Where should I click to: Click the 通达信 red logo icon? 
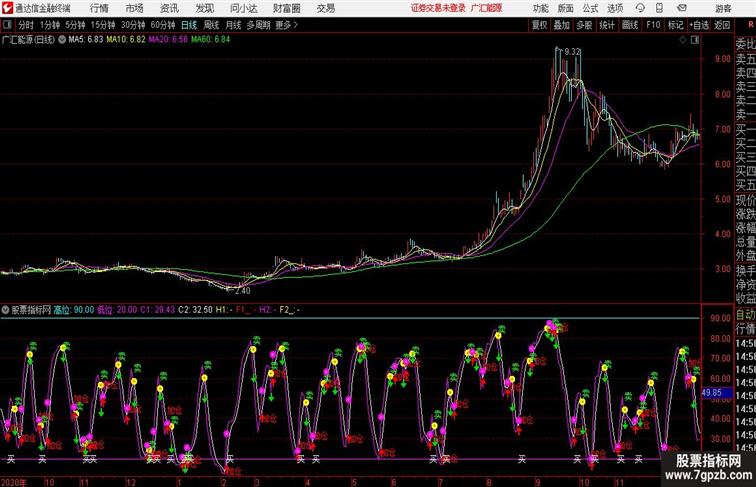(7, 8)
